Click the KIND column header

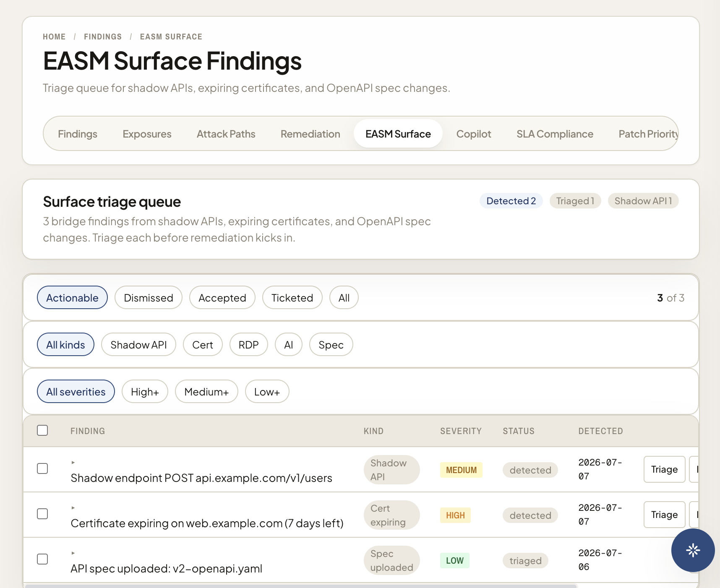tap(373, 431)
